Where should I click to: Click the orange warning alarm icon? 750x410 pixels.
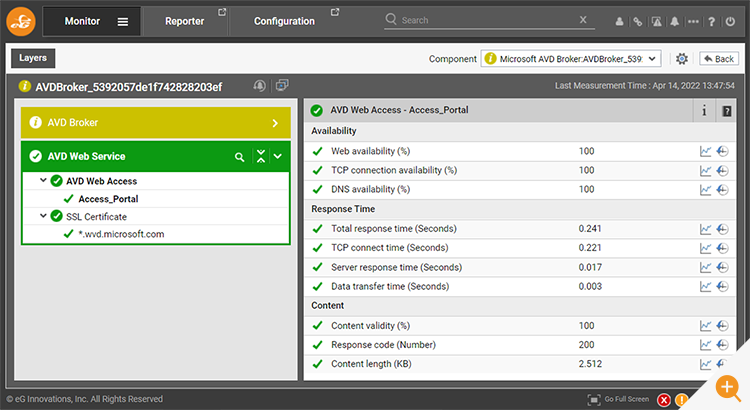click(x=681, y=400)
